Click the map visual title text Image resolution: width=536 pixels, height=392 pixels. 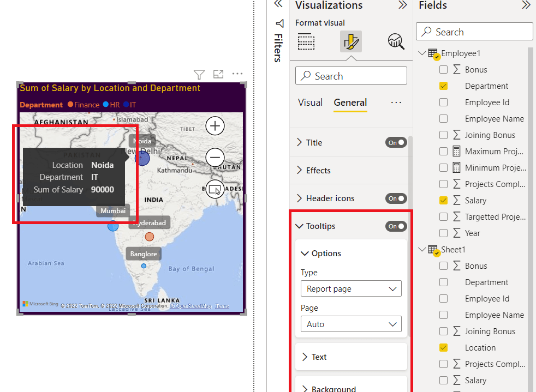click(110, 88)
